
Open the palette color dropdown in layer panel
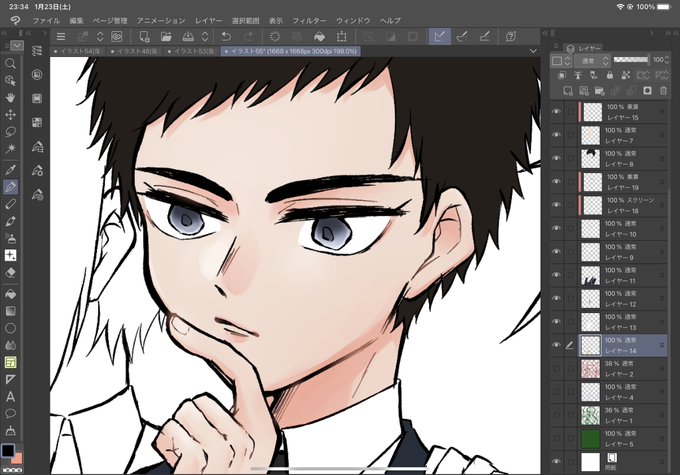(x=561, y=61)
